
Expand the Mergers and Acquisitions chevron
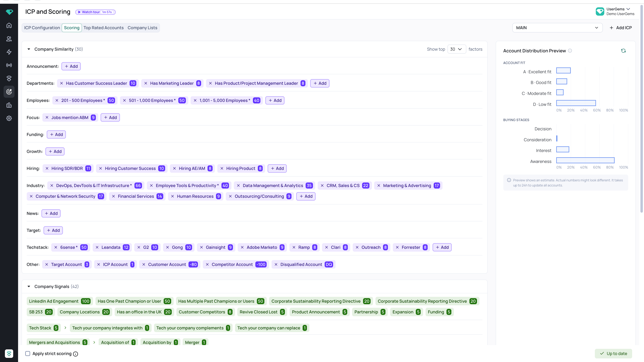[x=94, y=342]
